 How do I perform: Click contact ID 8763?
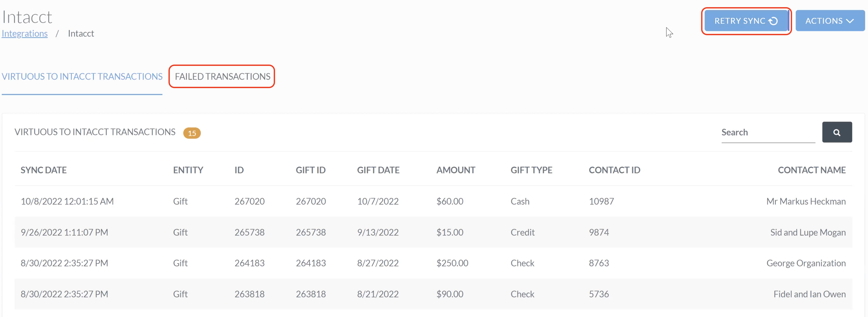coord(599,263)
